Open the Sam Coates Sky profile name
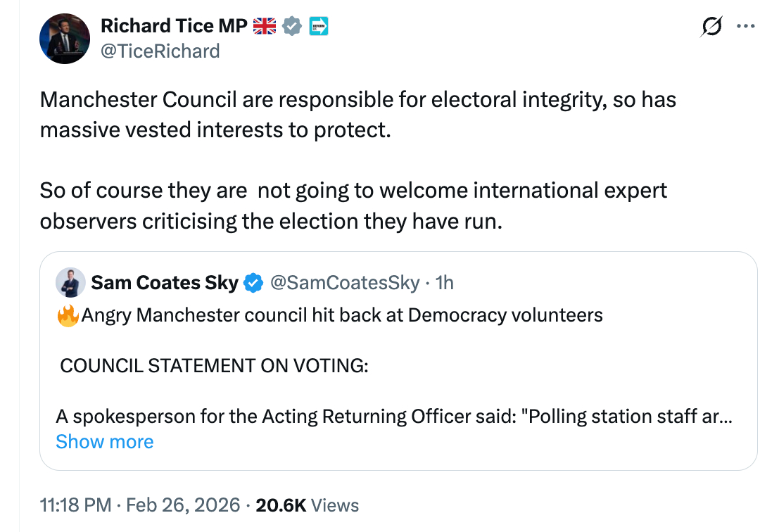Viewport: 760px width, 532px height. point(165,283)
